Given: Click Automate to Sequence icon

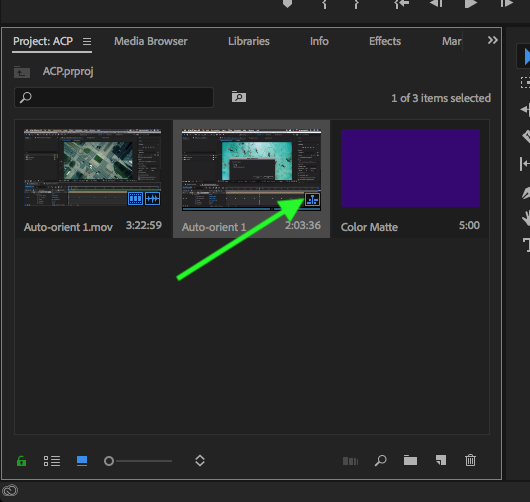Looking at the screenshot, I should (x=351, y=461).
